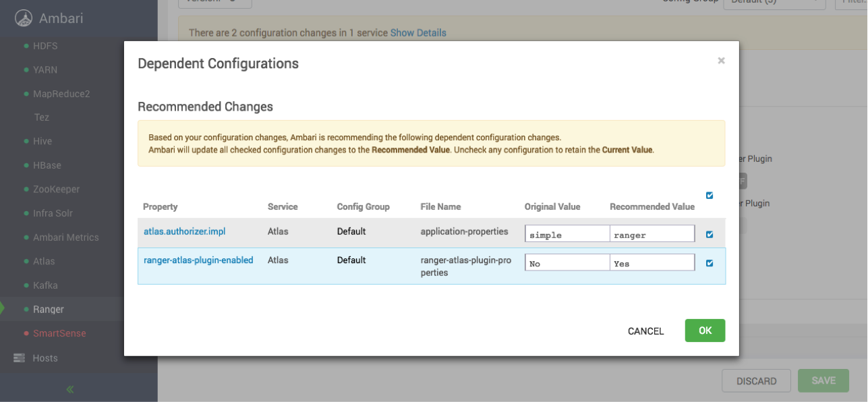The width and height of the screenshot is (868, 402).
Task: Click the 'Recommended Value' column header
Action: pos(652,207)
